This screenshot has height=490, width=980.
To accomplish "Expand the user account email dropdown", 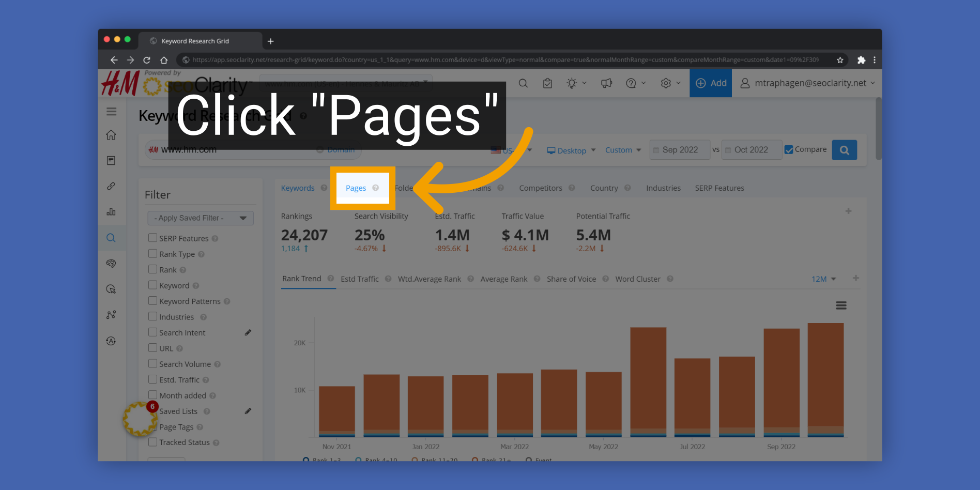I will [808, 83].
